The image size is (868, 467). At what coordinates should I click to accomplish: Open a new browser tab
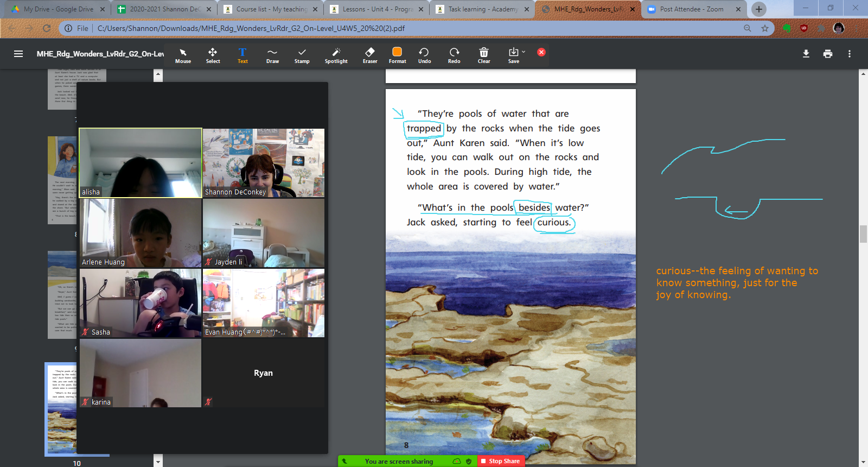tap(758, 9)
